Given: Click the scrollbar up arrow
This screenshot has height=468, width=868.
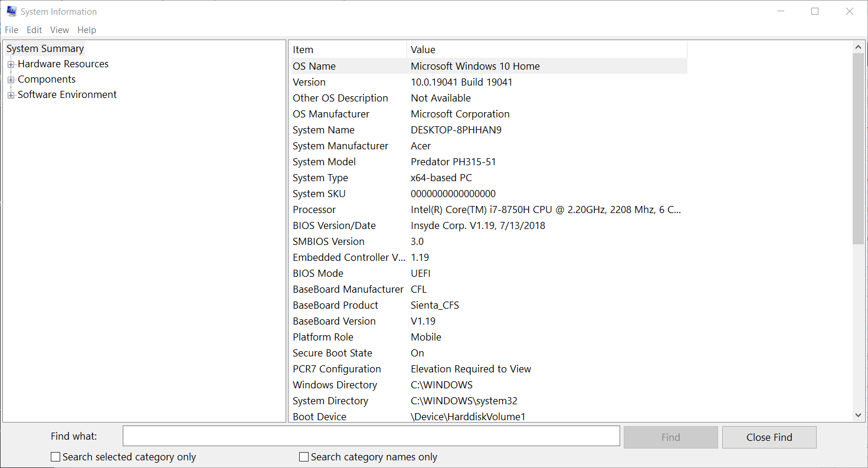Looking at the screenshot, I should (859, 46).
